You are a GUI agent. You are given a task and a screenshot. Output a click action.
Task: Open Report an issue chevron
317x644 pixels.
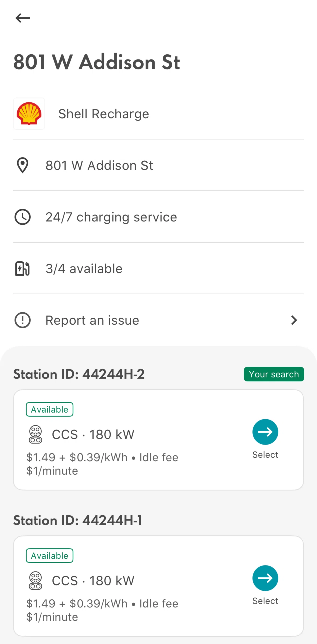pos(294,320)
